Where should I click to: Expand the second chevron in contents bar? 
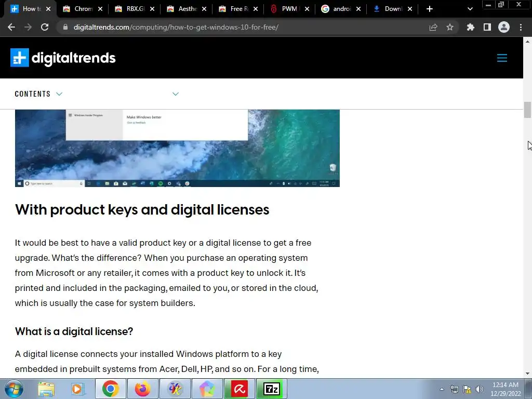176,94
